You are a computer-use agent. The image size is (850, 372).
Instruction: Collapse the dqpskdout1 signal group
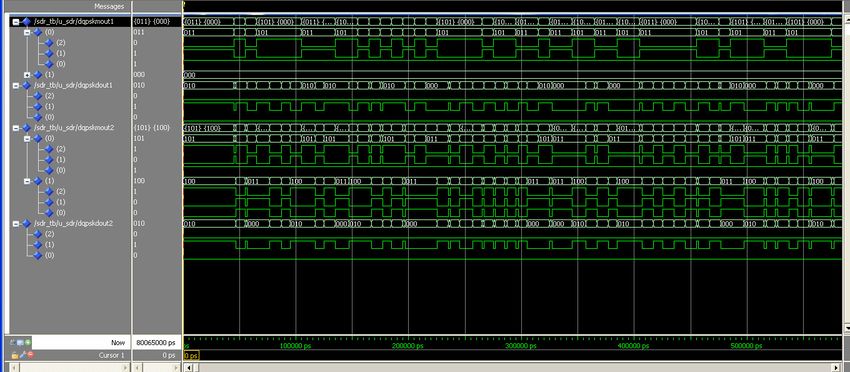coord(16,85)
